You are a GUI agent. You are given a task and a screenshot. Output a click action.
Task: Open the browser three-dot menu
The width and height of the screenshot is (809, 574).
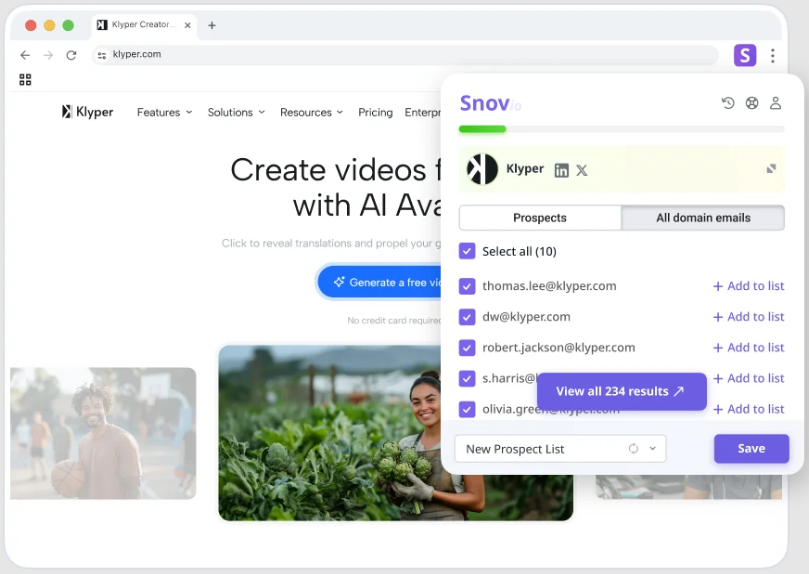tap(772, 55)
